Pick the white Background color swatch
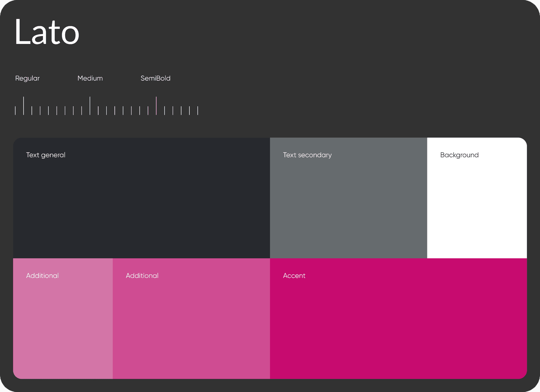 point(477,206)
